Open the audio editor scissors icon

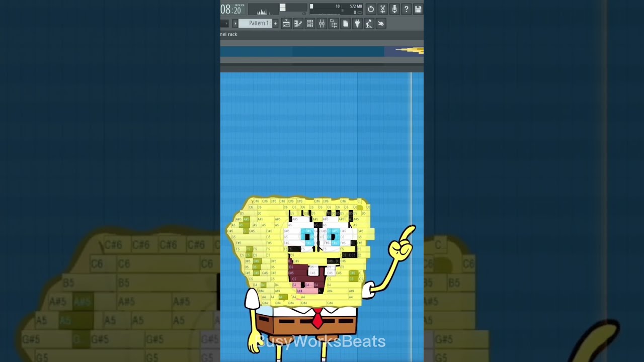[x=383, y=9]
